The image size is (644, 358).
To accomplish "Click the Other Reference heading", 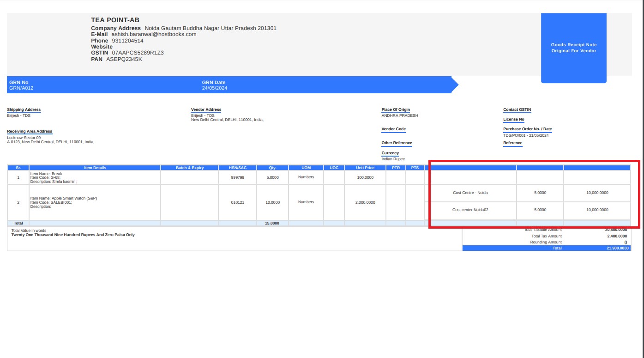I will coord(397,143).
